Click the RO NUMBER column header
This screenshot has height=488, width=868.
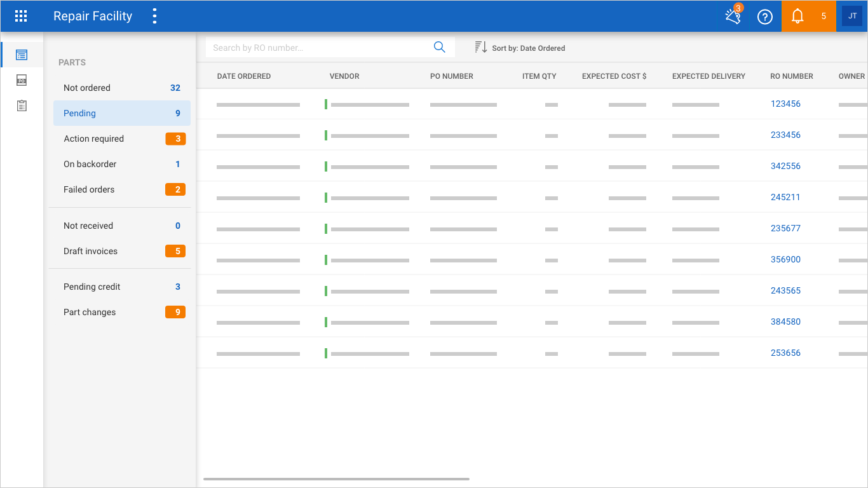click(x=792, y=76)
